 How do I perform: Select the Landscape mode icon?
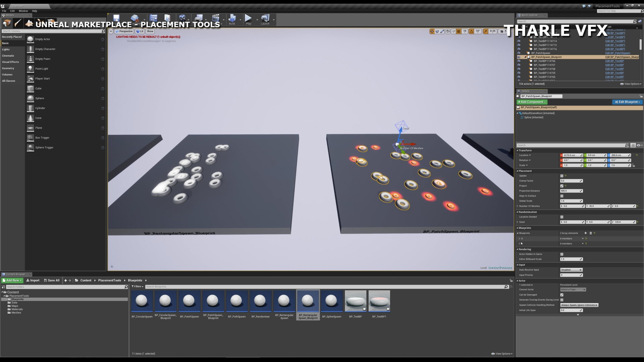pos(29,23)
